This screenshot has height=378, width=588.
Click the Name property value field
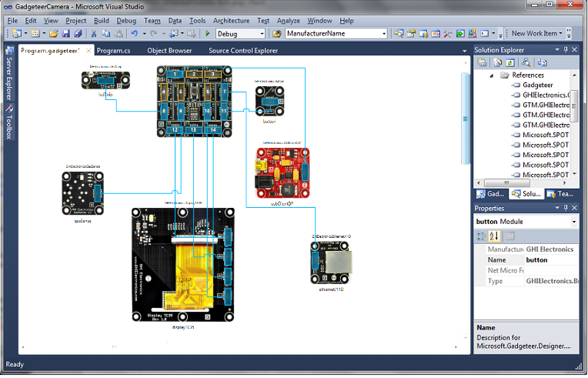point(551,260)
